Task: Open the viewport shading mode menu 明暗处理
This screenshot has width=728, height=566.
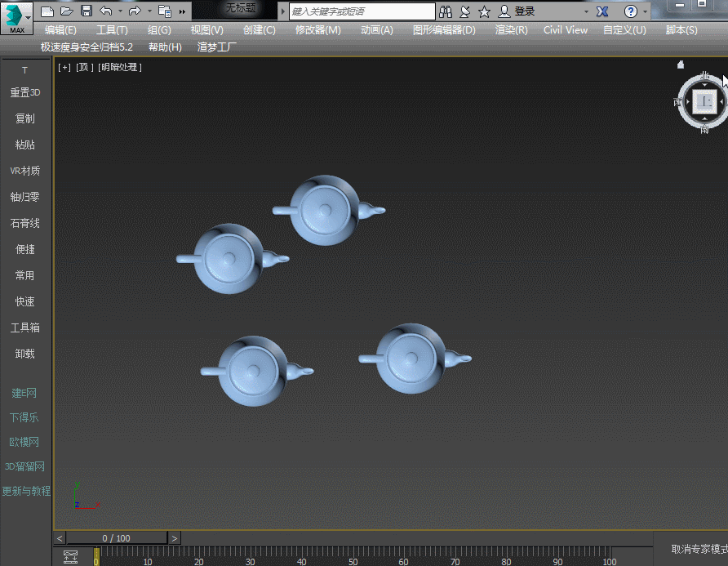Action: [119, 67]
